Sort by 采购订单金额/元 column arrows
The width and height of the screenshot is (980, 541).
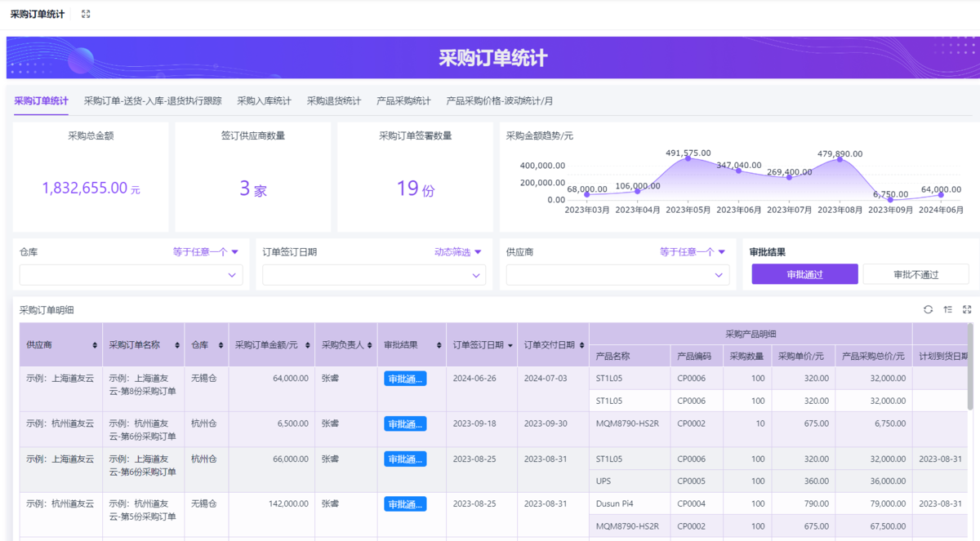pyautogui.click(x=308, y=345)
